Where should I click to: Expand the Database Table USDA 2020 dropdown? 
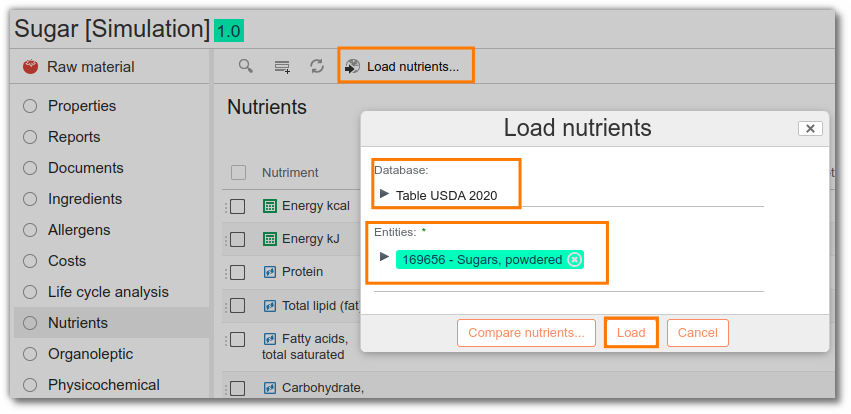(x=385, y=194)
